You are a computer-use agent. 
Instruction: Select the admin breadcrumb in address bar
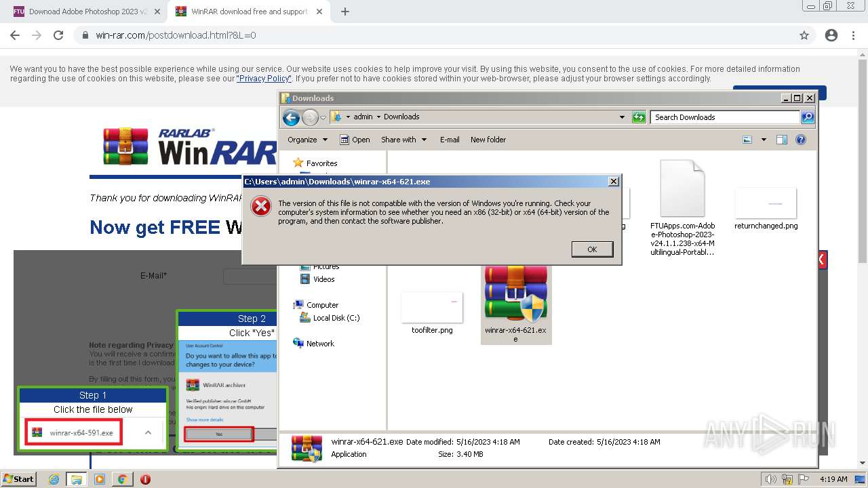(363, 117)
